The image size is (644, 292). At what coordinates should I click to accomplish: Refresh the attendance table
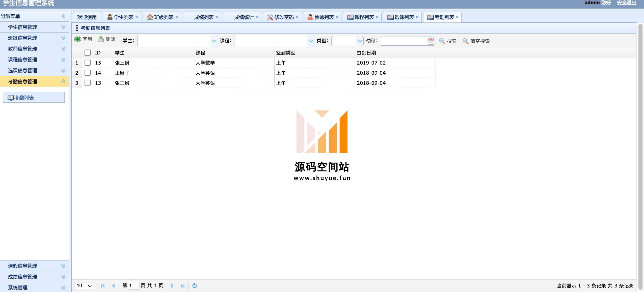[195, 286]
